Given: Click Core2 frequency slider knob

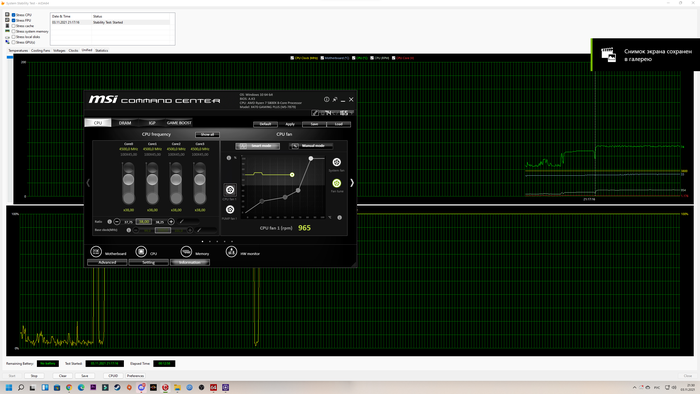Looking at the screenshot, I should coord(176,179).
